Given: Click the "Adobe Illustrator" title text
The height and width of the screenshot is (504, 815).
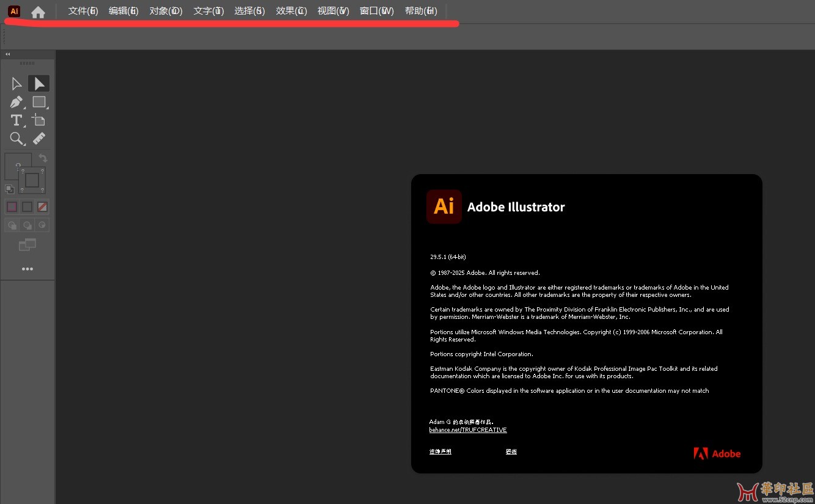Looking at the screenshot, I should pyautogui.click(x=516, y=207).
